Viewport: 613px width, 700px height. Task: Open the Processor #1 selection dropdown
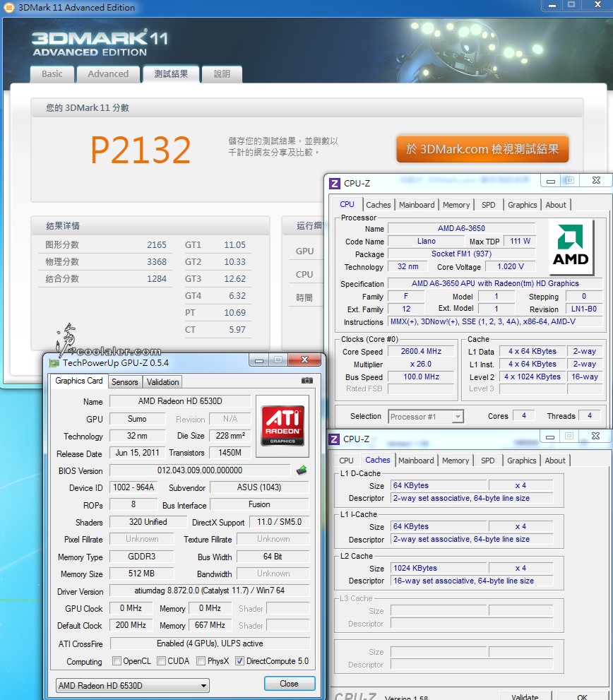(426, 417)
